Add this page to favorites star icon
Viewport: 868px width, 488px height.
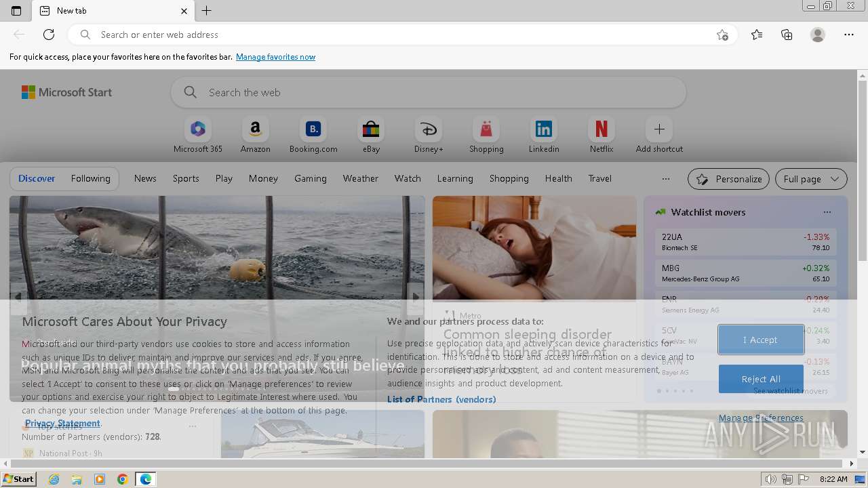722,35
